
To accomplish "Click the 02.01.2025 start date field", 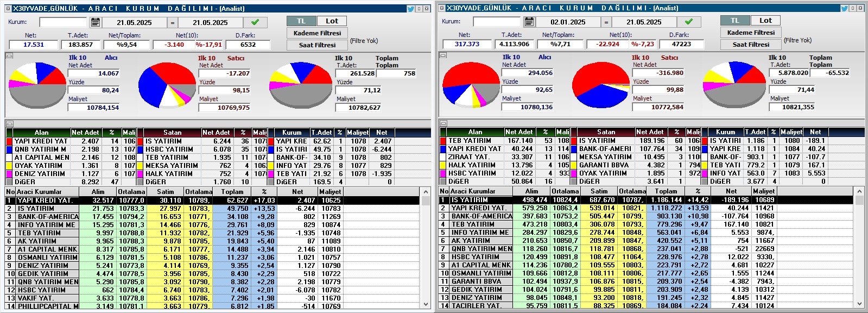I will [568, 22].
